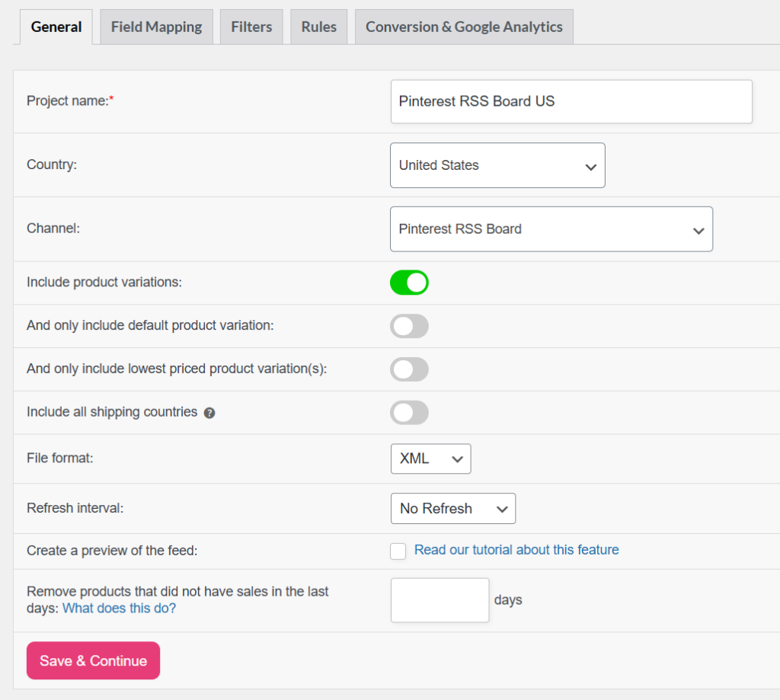
Task: Click the 'Refresh interval:' label
Action: pyautogui.click(x=75, y=508)
